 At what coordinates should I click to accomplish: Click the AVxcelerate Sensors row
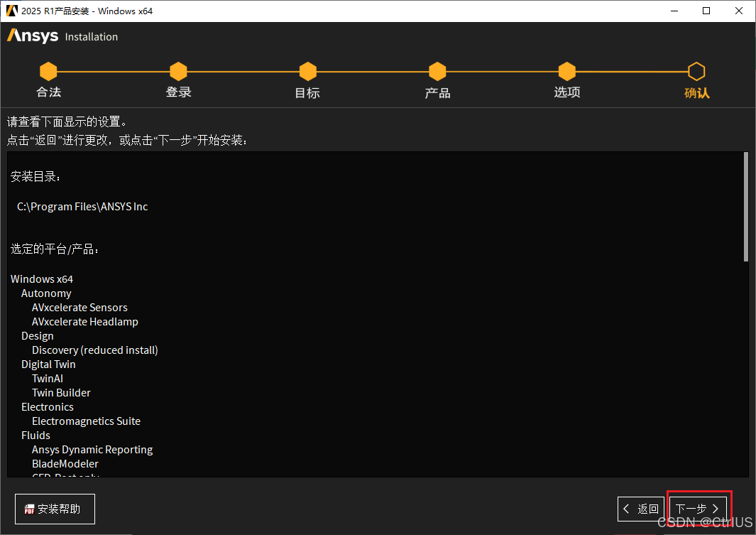coord(80,308)
